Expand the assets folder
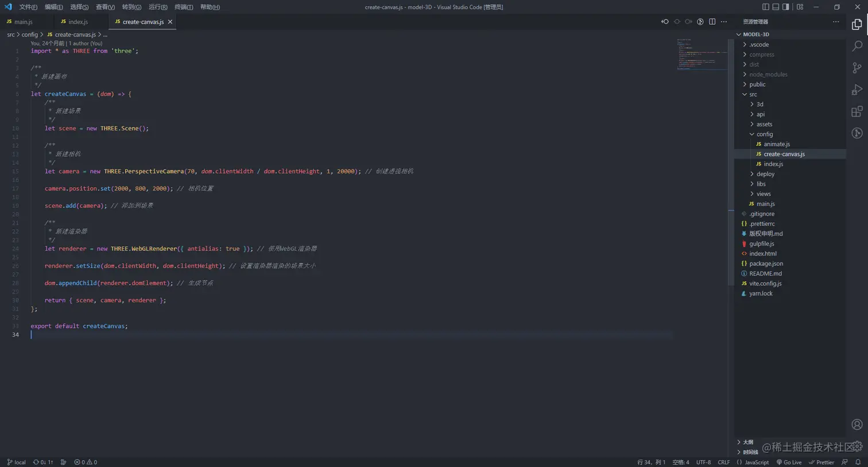This screenshot has width=868, height=467. [790, 124]
